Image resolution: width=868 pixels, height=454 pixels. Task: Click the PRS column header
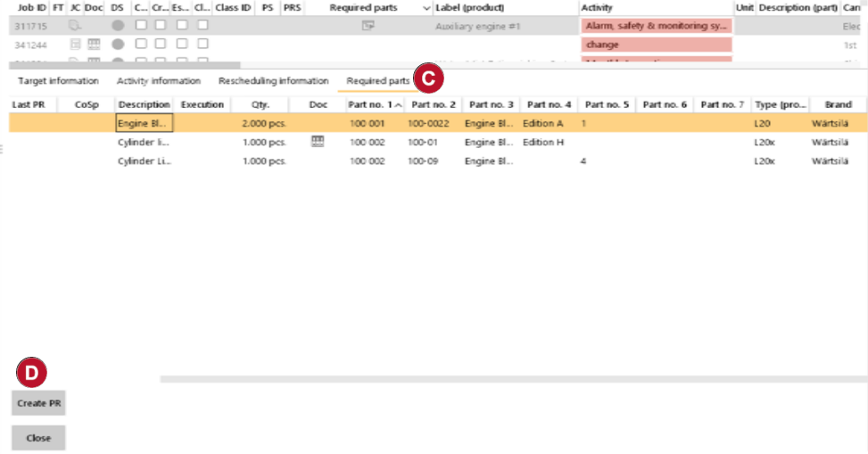(x=292, y=8)
